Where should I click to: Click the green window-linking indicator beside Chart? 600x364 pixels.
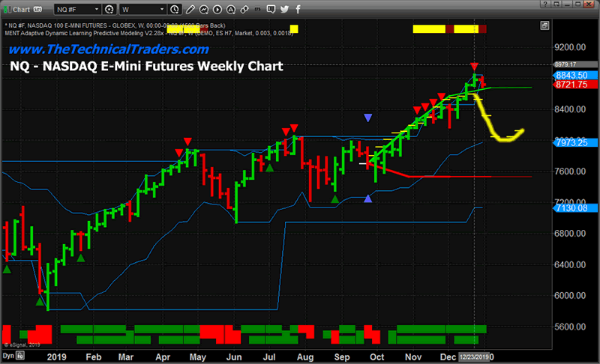click(x=7, y=9)
